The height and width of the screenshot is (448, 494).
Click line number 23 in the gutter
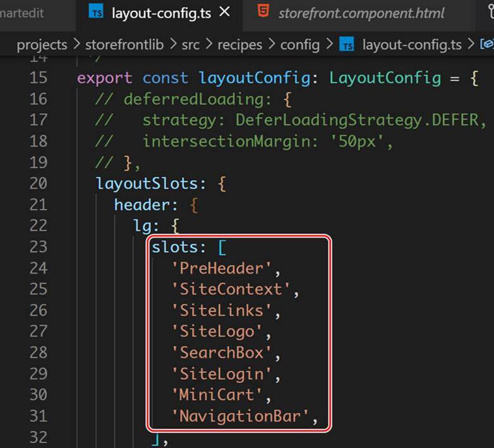click(39, 246)
